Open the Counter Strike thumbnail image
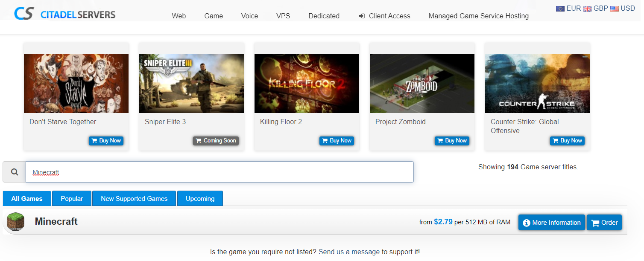Image resolution: width=644 pixels, height=261 pixels. pos(537,84)
